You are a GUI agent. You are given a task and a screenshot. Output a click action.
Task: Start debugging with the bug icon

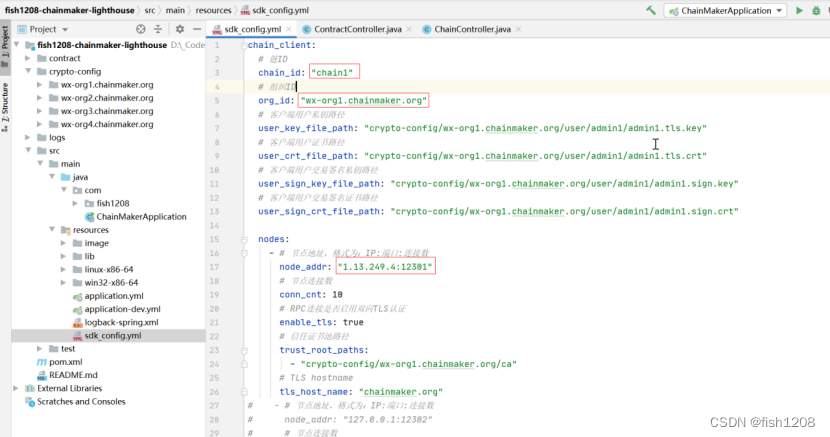[x=816, y=11]
